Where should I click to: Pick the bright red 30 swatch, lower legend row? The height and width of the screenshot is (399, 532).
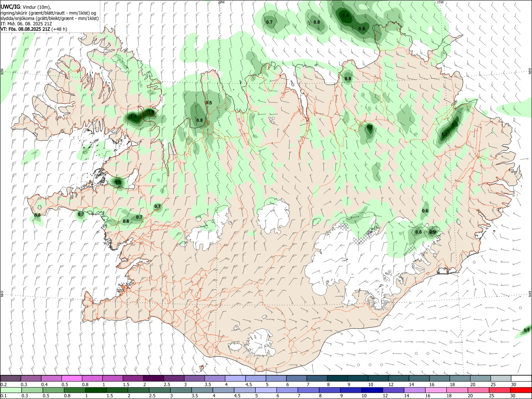click(x=521, y=390)
